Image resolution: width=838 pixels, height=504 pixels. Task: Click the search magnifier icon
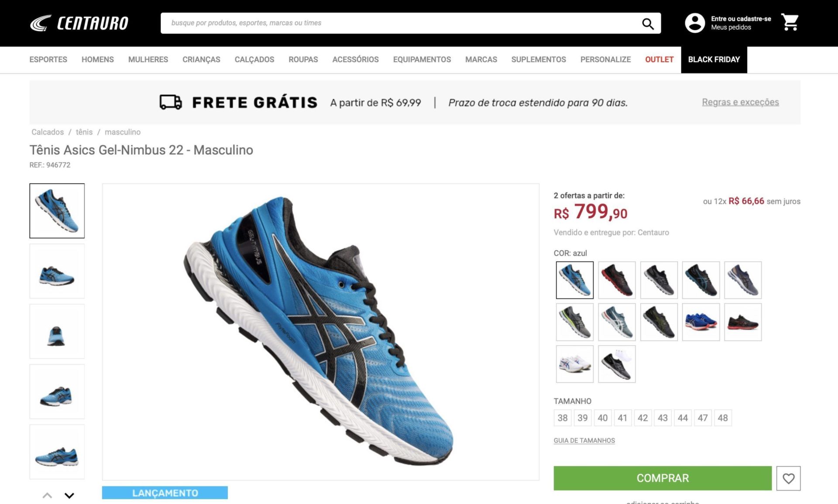[x=648, y=24]
